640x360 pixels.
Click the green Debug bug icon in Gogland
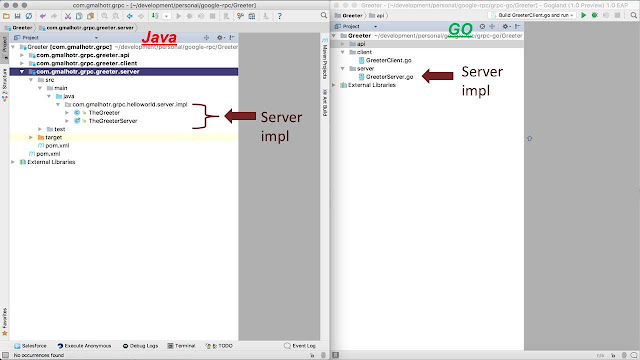coord(595,15)
